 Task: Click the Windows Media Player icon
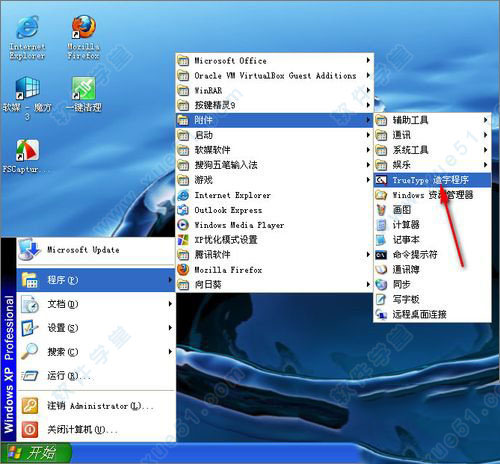point(183,225)
